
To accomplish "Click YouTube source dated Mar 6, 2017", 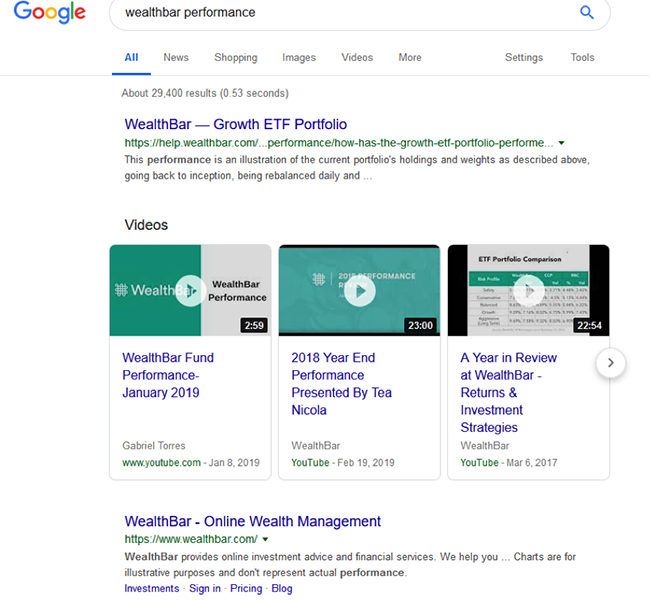I will pyautogui.click(x=479, y=463).
